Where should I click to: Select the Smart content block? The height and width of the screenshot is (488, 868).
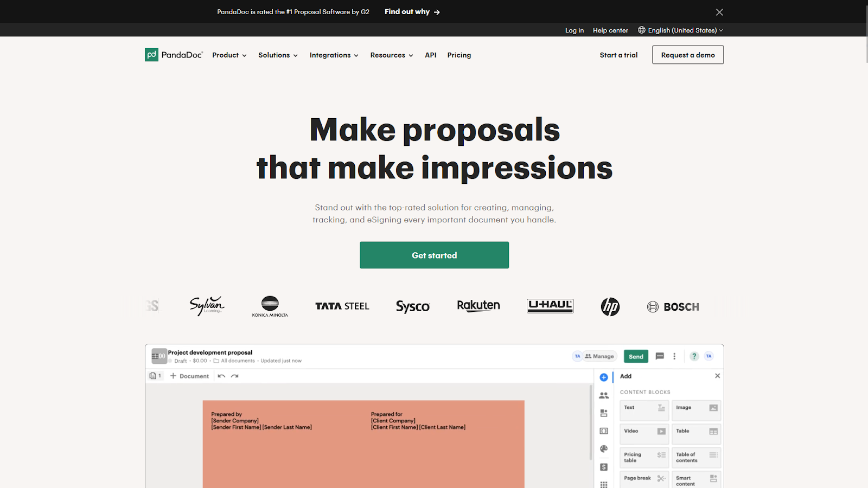[x=696, y=479]
